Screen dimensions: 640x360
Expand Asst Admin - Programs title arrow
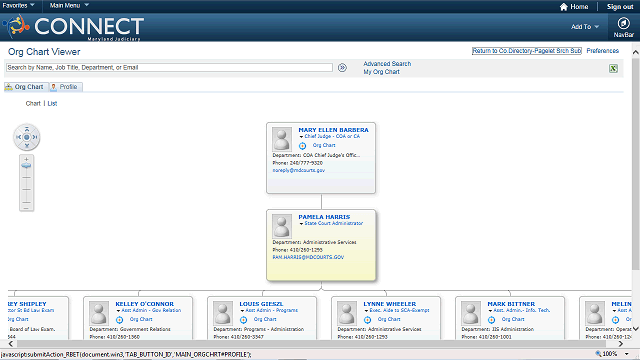[x=242, y=311]
